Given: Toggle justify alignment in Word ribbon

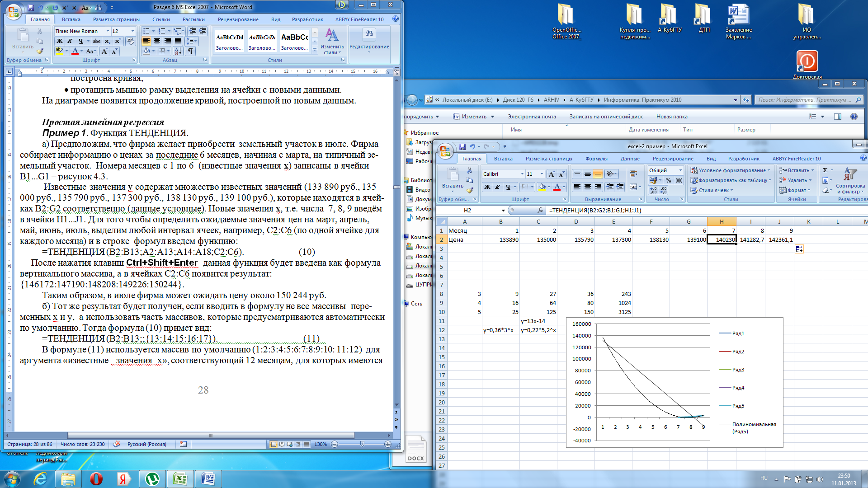Looking at the screenshot, I should point(178,41).
